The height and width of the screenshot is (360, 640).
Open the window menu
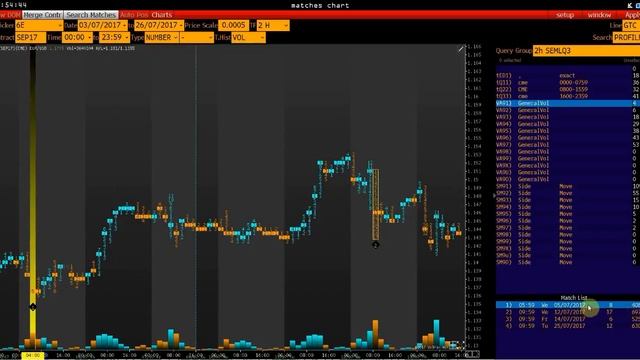[599, 15]
